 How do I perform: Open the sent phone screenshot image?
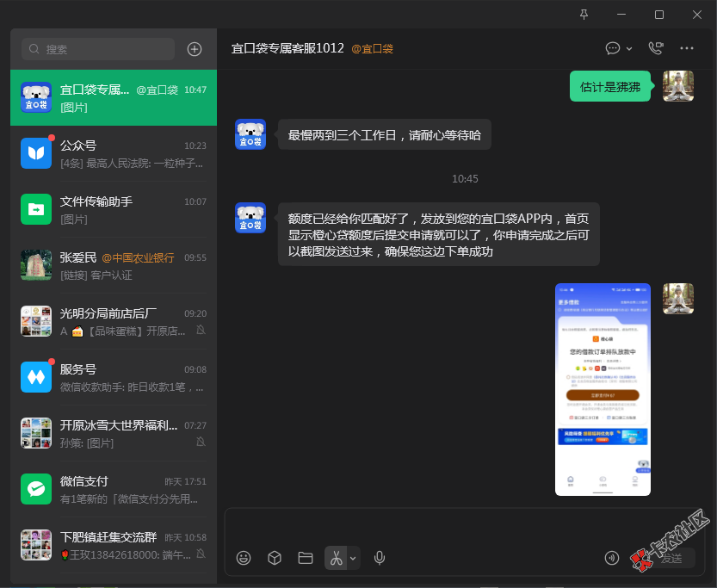[603, 390]
